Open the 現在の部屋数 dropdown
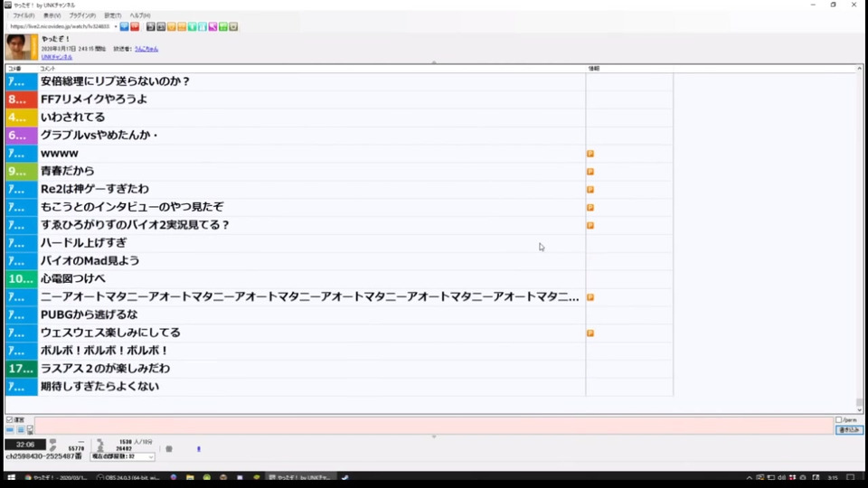 coord(122,456)
